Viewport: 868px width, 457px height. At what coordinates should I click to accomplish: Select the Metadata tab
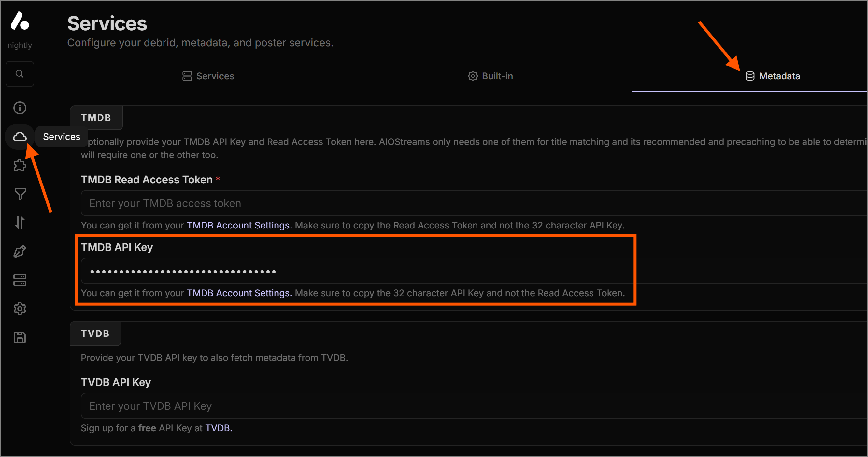(x=773, y=76)
